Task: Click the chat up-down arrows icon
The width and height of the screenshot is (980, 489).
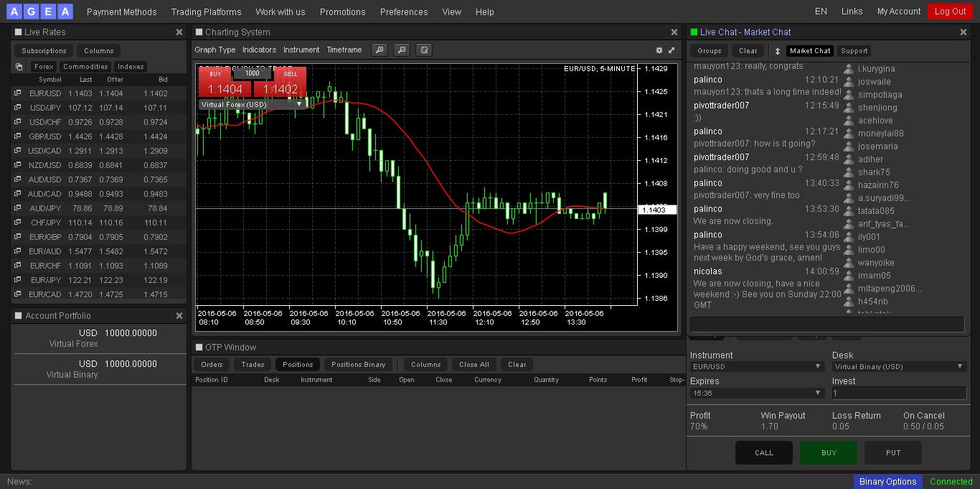Action: [777, 51]
